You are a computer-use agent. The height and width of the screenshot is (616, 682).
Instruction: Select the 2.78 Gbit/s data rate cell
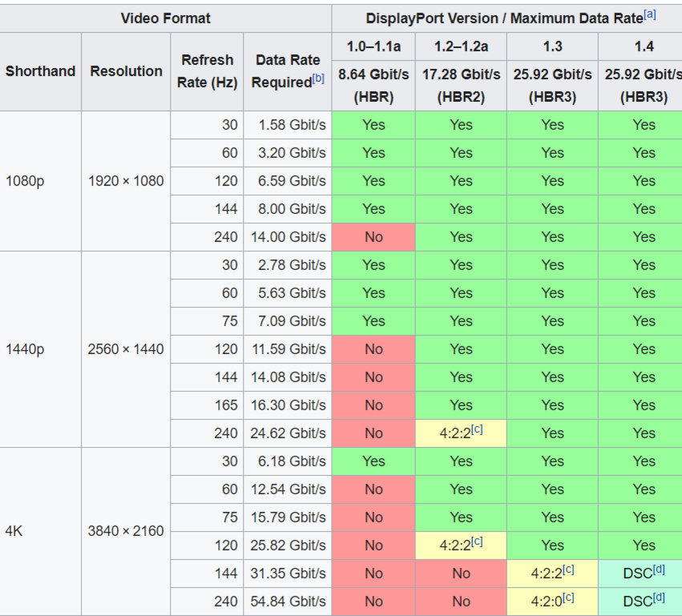click(x=288, y=265)
